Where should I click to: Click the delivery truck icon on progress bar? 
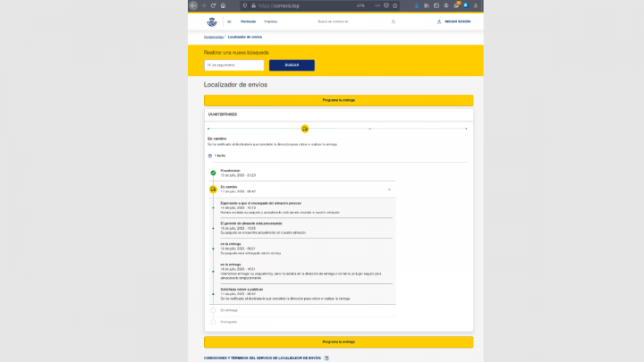pyautogui.click(x=305, y=128)
